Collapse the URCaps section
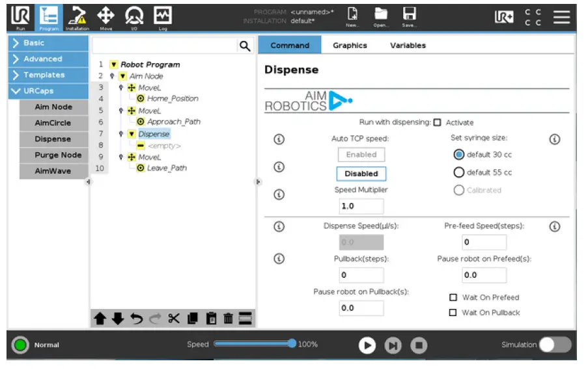588x372 pixels. click(x=48, y=91)
